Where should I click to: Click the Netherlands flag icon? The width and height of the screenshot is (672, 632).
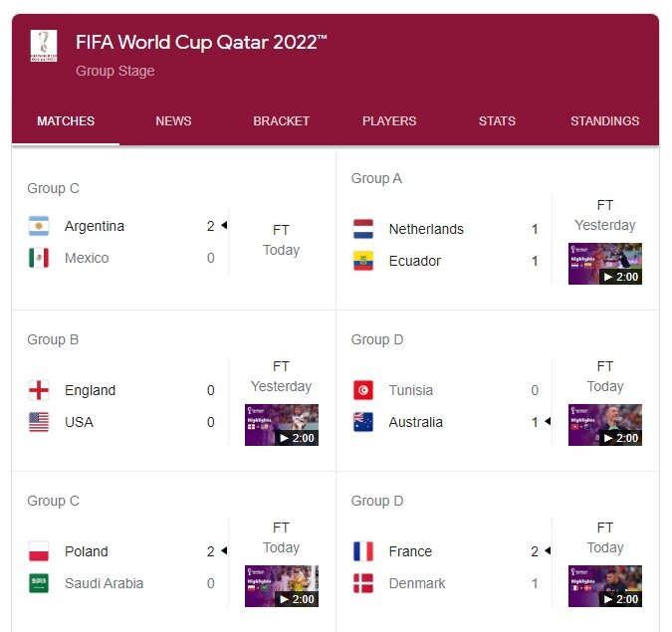tap(363, 229)
